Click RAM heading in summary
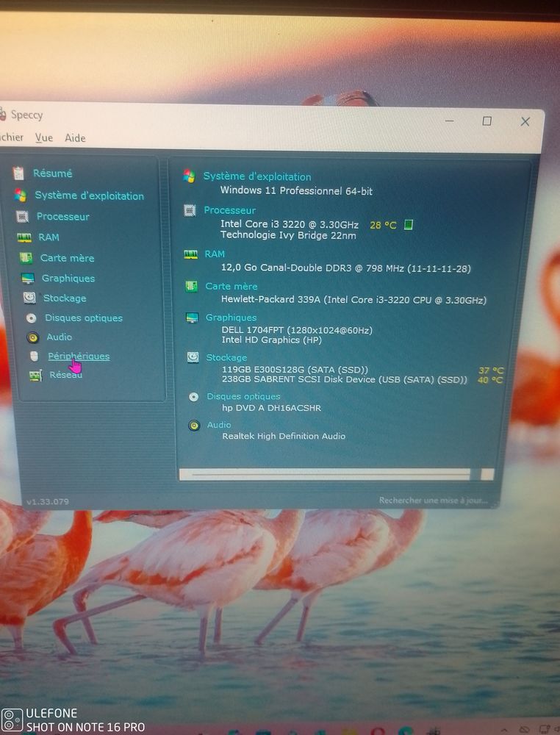Viewport: 560px width, 735px height. coord(215,254)
